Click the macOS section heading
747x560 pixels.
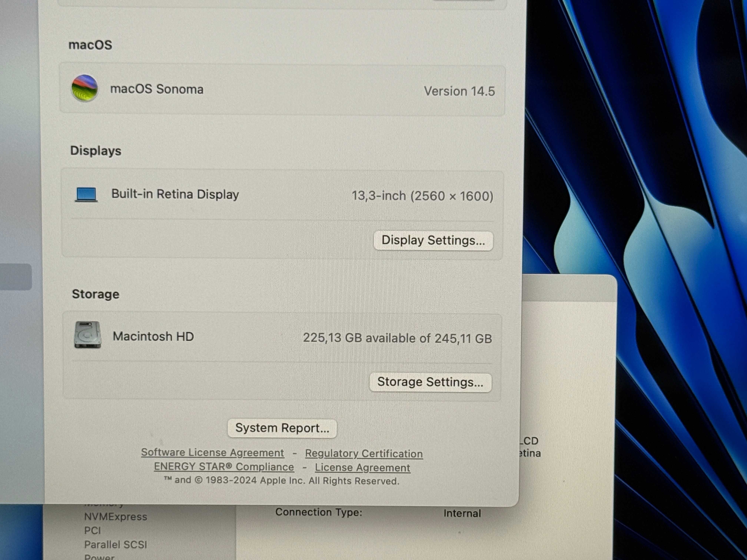click(x=90, y=45)
